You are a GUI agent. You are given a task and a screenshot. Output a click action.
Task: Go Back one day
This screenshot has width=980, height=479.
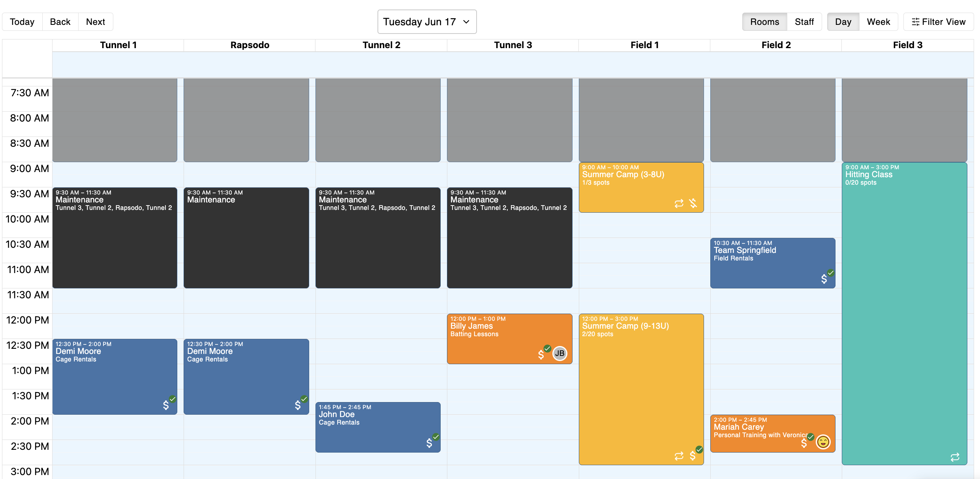tap(60, 22)
